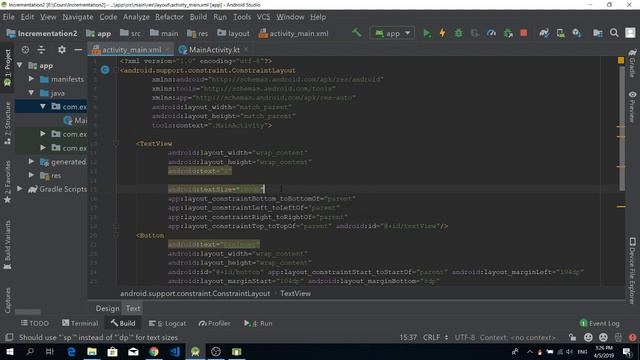Open the Build tool window
The image size is (640, 360).
(123, 323)
